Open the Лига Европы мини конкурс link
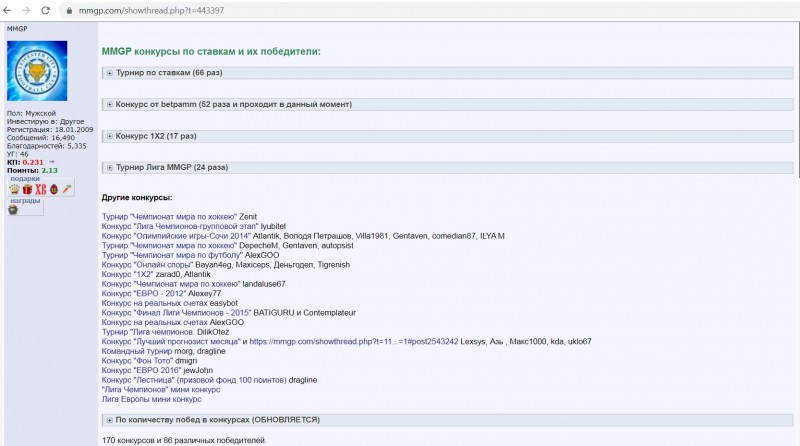 (151, 399)
